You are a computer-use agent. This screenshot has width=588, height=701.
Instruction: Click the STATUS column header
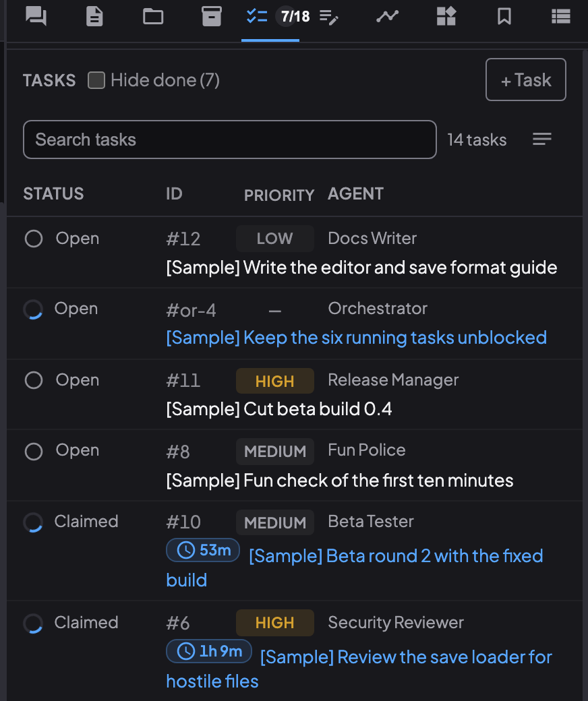(53, 194)
